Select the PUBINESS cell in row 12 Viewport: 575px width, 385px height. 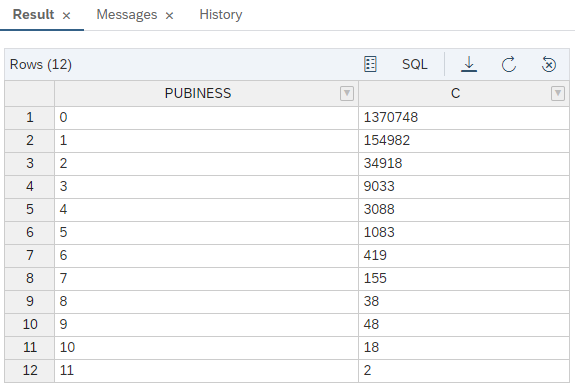coord(206,371)
